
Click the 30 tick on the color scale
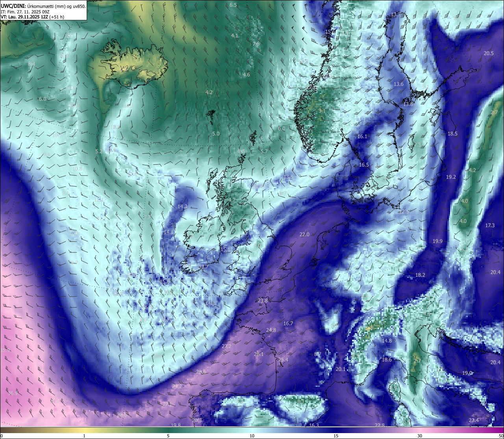pos(420,436)
